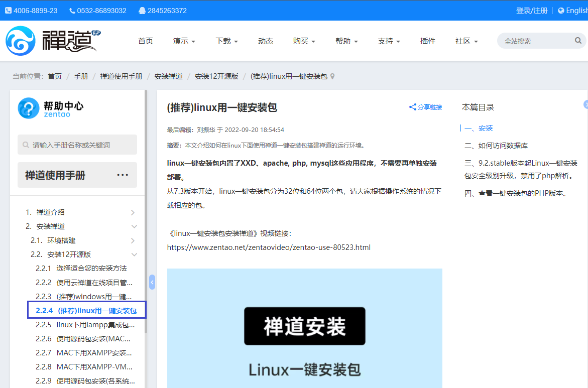Click the share link icon beside 分享链接
This screenshot has width=588, height=388.
coord(412,107)
